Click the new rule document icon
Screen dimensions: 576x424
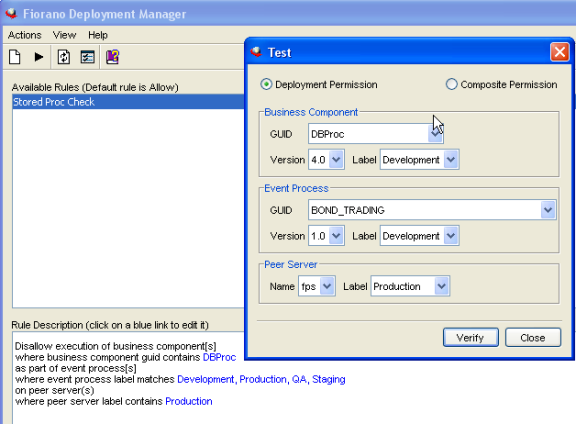15,57
